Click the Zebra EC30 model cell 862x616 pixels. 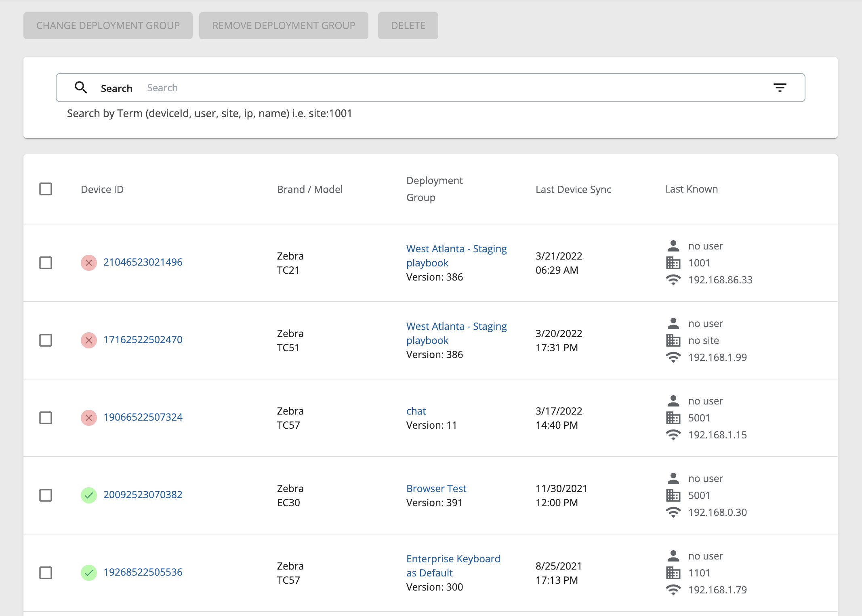[x=290, y=496]
